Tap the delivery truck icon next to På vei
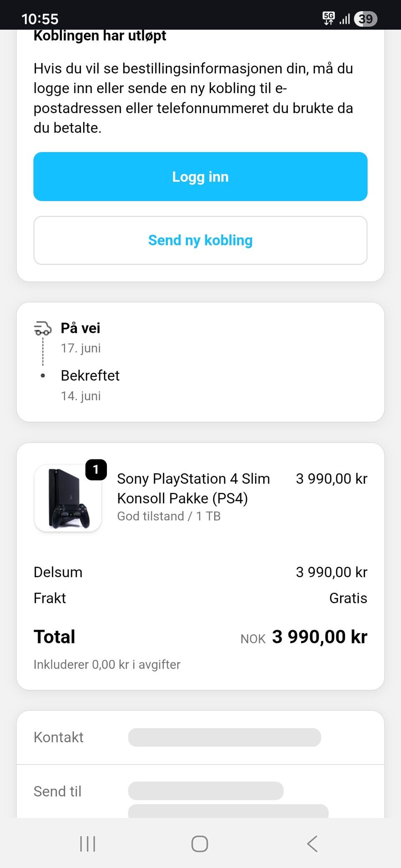The image size is (401, 868). point(43,328)
